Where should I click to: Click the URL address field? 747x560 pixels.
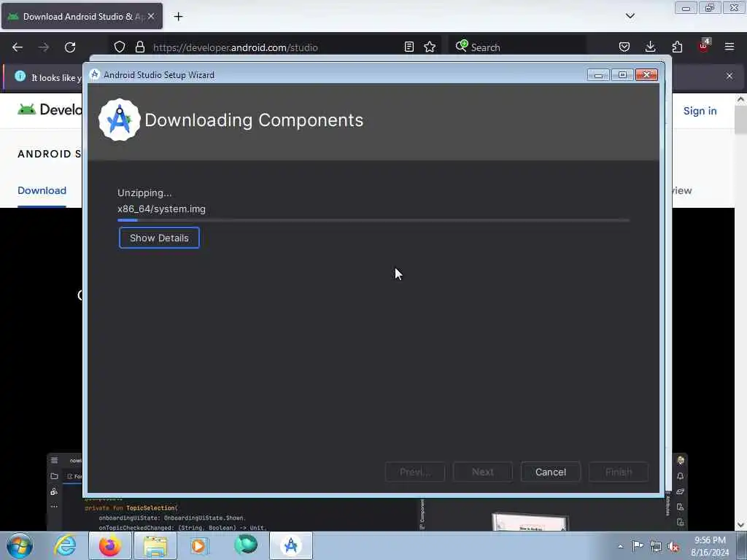tap(274, 47)
